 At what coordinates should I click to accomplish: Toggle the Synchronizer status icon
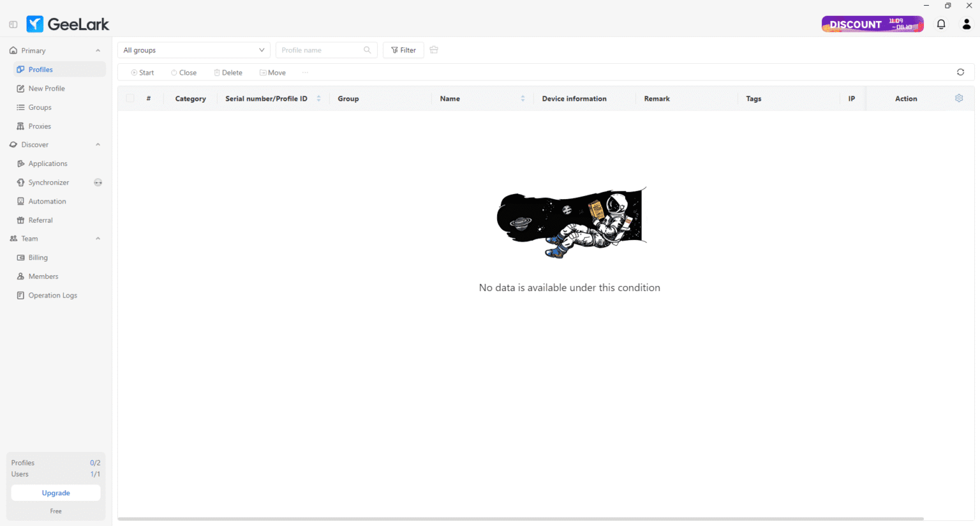(98, 183)
